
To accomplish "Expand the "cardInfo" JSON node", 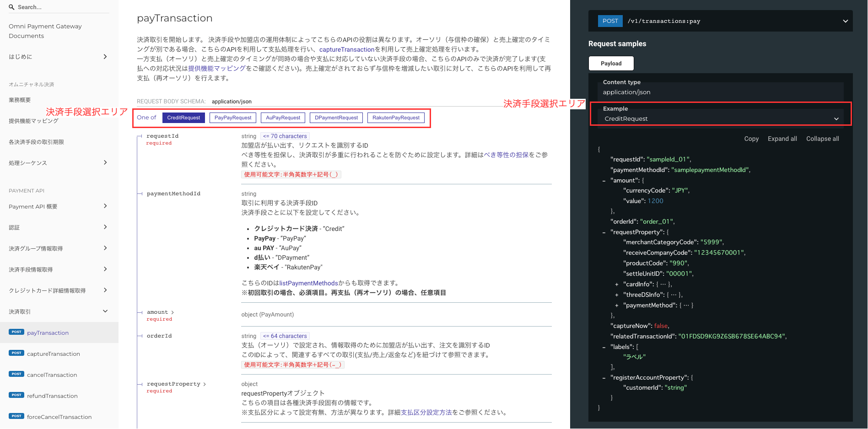I will (617, 284).
